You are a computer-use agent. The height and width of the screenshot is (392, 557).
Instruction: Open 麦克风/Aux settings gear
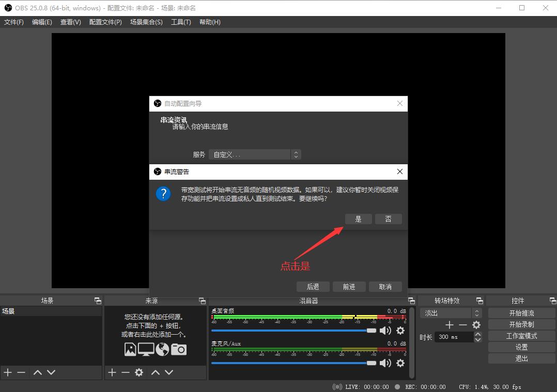[400, 363]
